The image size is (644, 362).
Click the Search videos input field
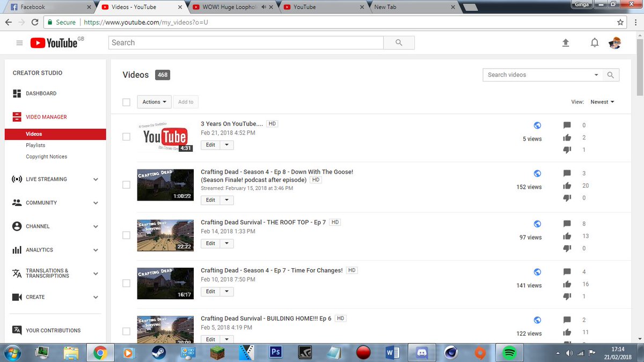pyautogui.click(x=537, y=75)
